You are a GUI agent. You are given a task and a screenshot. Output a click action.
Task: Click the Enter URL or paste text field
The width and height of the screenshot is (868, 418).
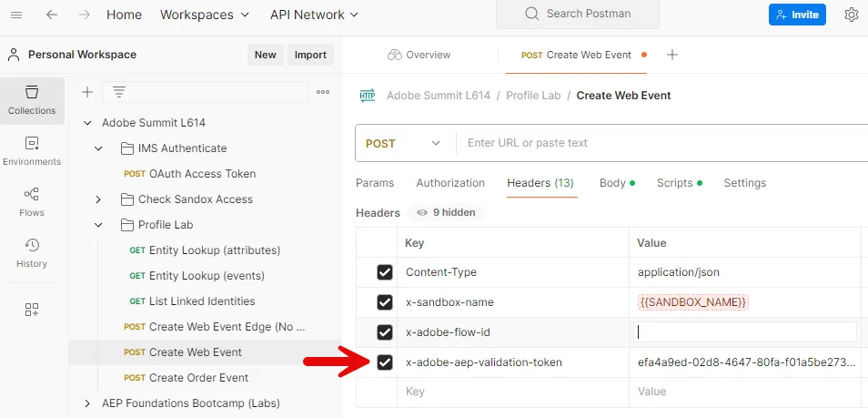click(661, 143)
